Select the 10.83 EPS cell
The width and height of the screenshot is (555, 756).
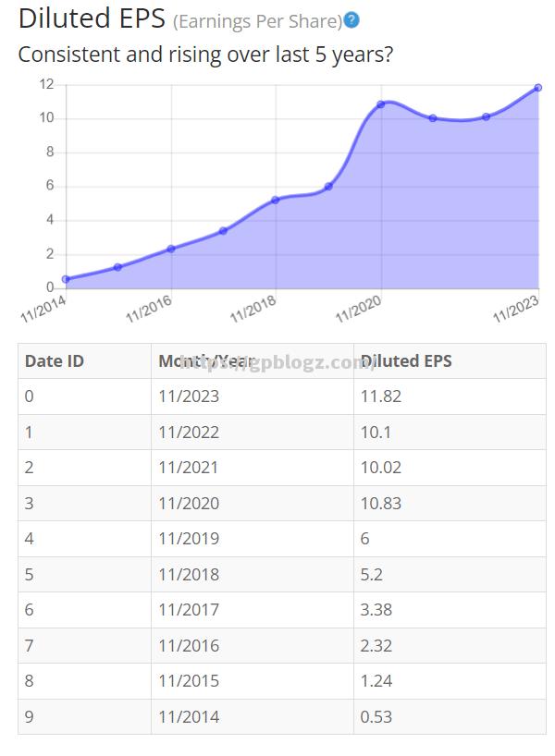tap(450, 503)
